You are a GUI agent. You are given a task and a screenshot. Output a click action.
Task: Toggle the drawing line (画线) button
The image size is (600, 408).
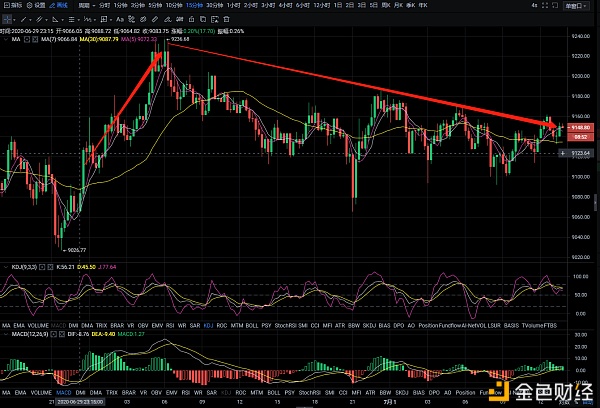[59, 5]
